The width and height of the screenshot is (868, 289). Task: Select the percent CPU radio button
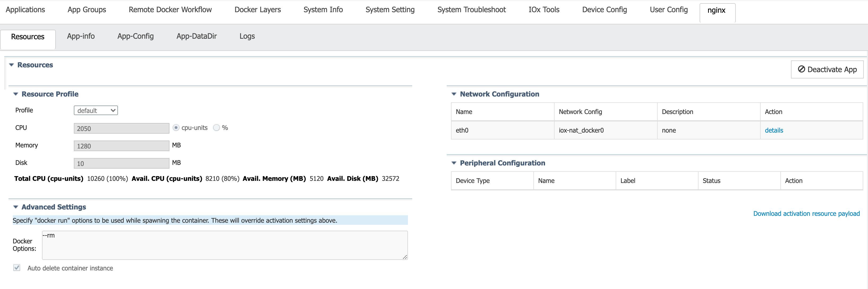tap(216, 128)
